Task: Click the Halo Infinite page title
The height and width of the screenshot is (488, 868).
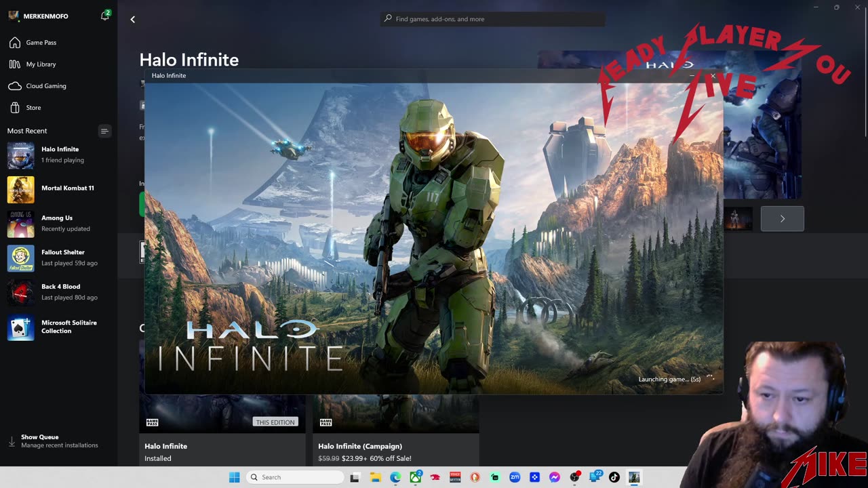Action: [x=189, y=60]
